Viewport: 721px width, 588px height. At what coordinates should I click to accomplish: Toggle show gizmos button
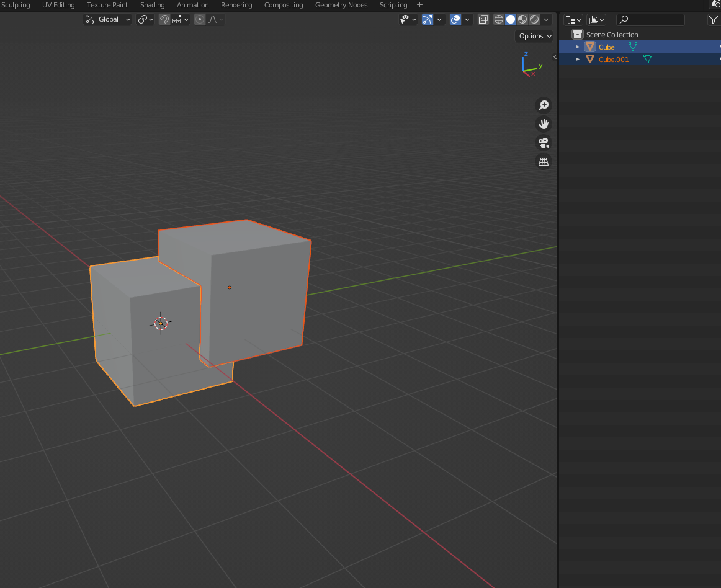(x=428, y=19)
